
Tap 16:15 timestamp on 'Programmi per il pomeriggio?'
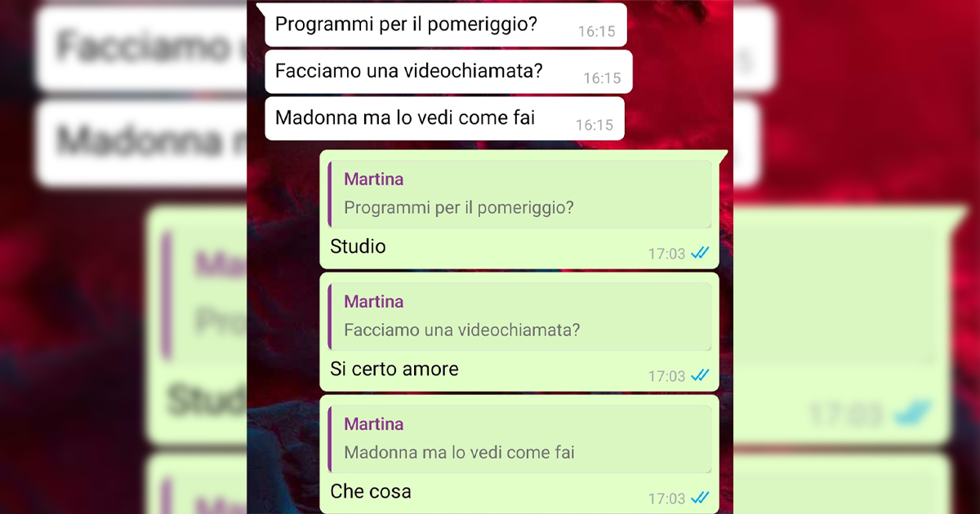pos(596,32)
